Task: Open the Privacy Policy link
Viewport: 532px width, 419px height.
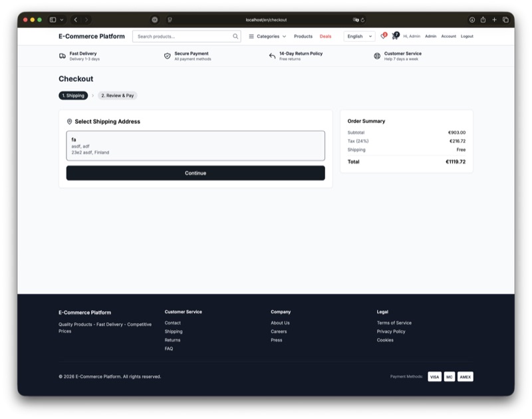Action: pyautogui.click(x=391, y=331)
